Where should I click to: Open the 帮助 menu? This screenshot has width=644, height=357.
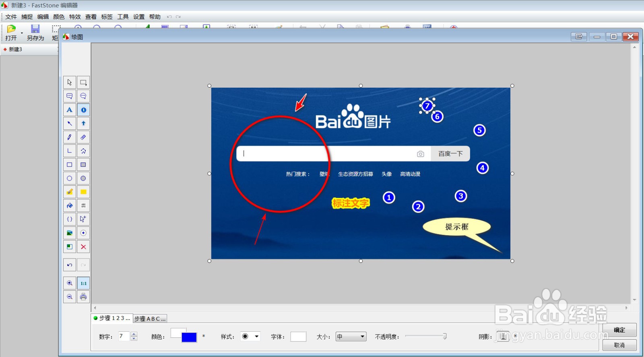click(155, 16)
